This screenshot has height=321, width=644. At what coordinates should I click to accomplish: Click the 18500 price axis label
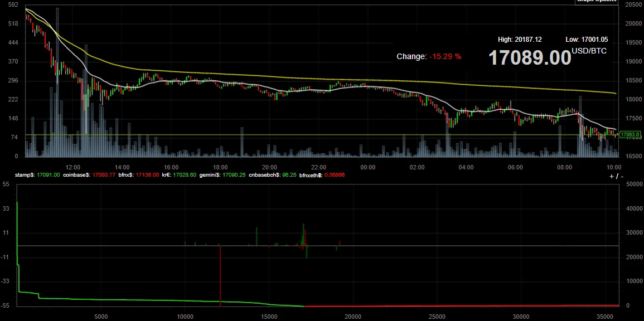point(633,80)
